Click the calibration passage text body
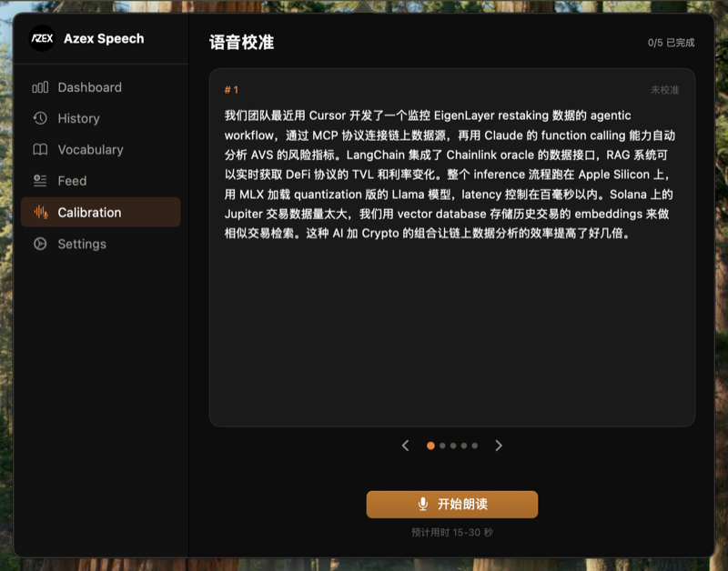This screenshot has height=571, width=728. click(450, 175)
